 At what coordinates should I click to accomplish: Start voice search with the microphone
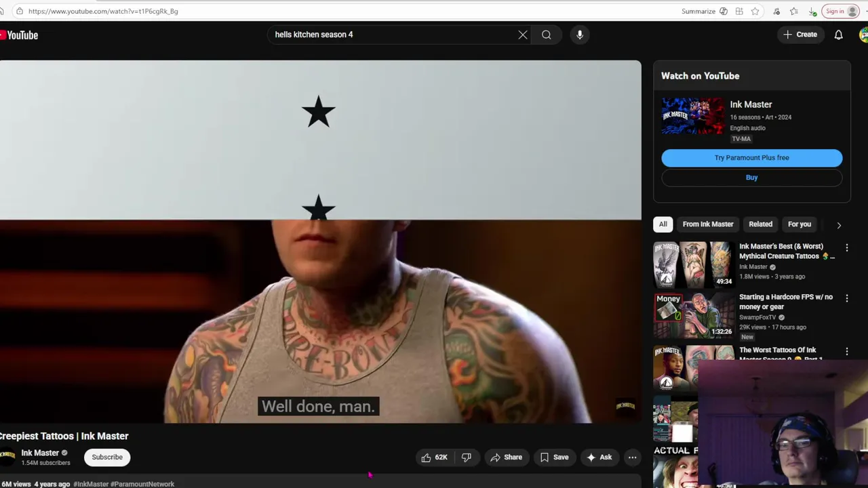click(x=580, y=35)
